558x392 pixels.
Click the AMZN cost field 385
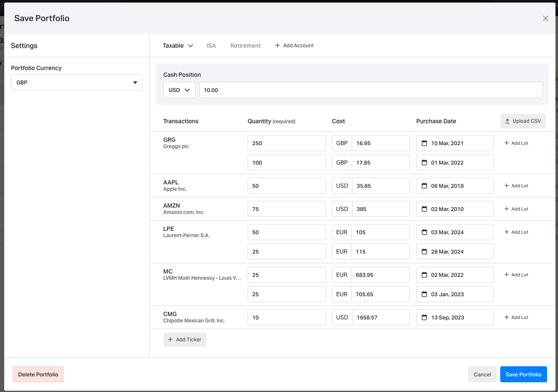(380, 209)
